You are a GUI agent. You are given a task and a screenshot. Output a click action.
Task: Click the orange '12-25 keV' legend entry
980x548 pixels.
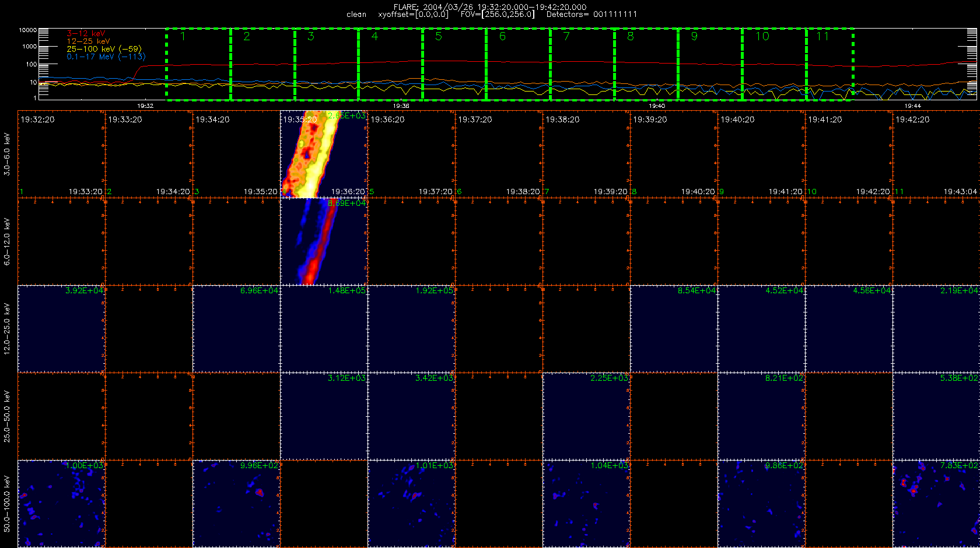point(88,41)
